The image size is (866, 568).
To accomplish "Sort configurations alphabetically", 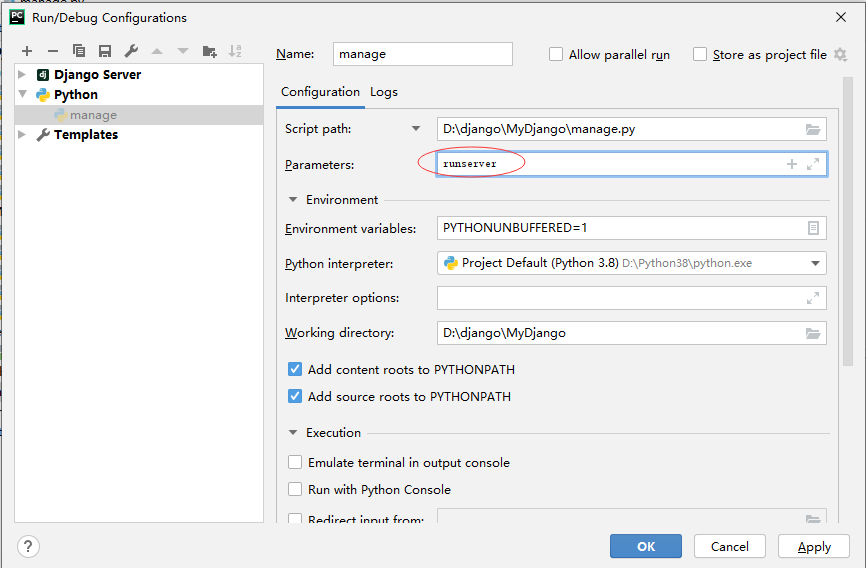I will [x=235, y=51].
